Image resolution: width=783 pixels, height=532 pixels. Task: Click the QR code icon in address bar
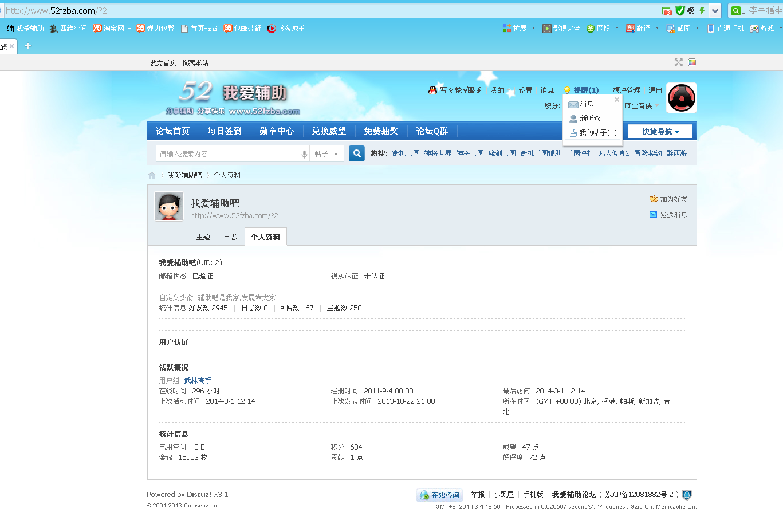click(690, 11)
